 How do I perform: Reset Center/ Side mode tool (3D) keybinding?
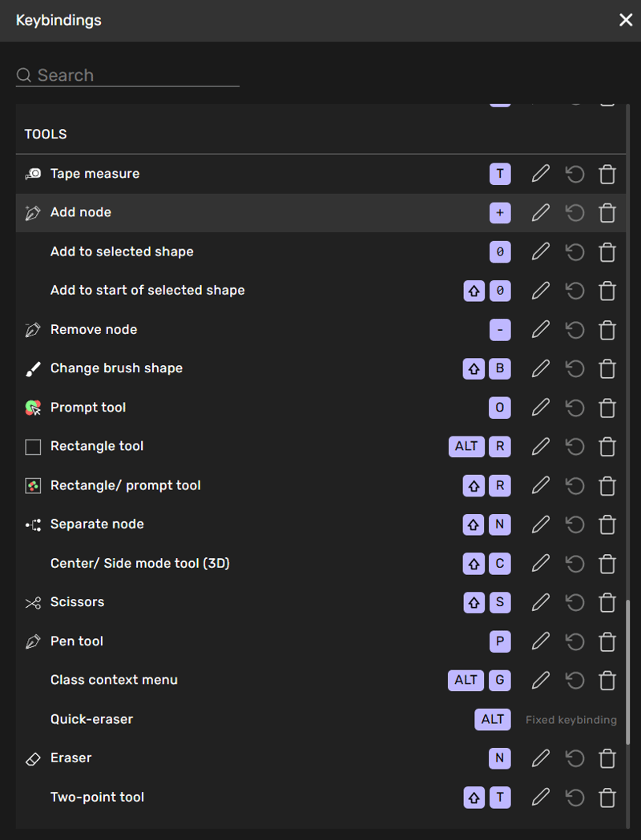pos(574,564)
